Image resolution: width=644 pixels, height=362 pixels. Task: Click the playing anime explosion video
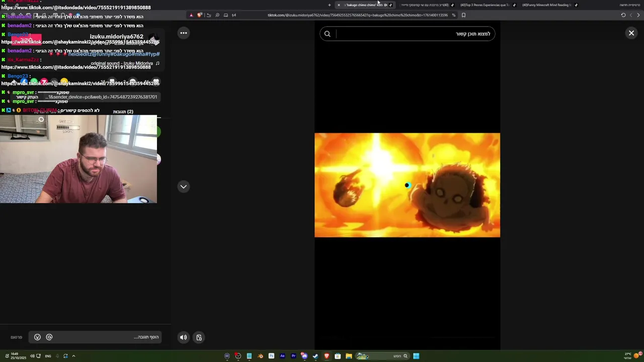[407, 185]
